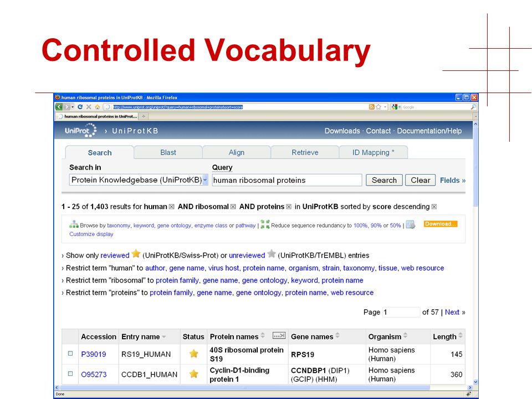Click the Page number input field
This screenshot has height=399, width=532.
[401, 312]
